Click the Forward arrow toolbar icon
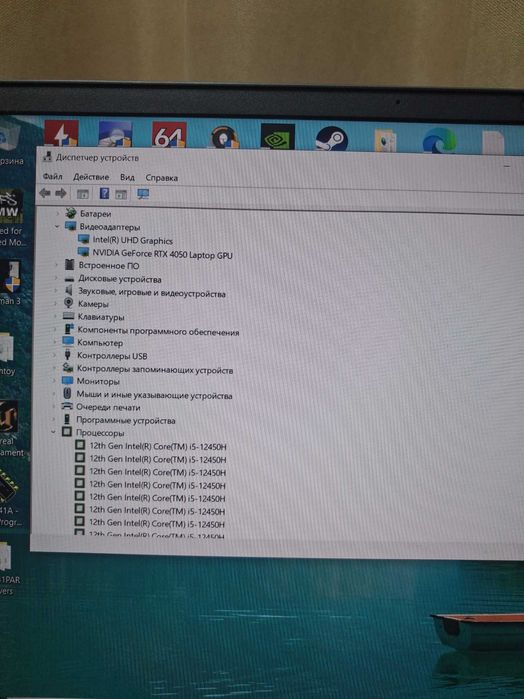This screenshot has width=524, height=699. (61, 193)
